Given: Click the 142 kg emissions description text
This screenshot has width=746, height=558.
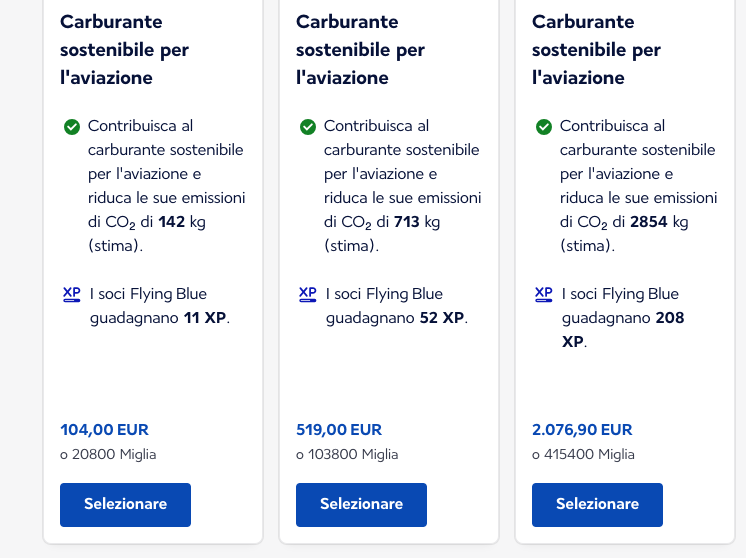Looking at the screenshot, I should [167, 186].
